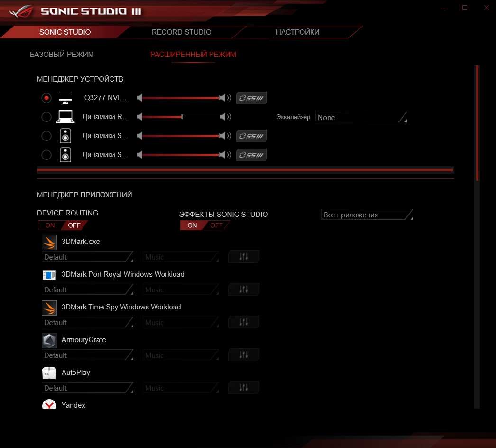Switch to the RECORD STUDIO tab
This screenshot has height=448, width=496.
[x=181, y=32]
